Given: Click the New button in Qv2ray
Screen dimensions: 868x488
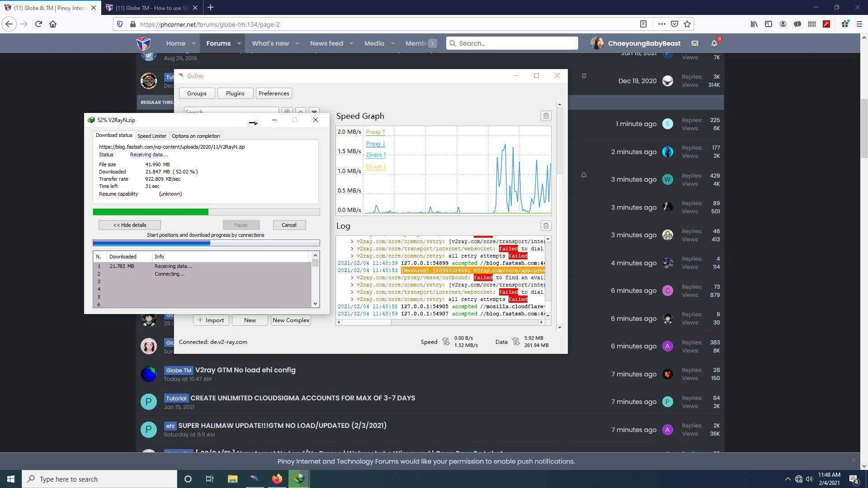Looking at the screenshot, I should tap(250, 320).
